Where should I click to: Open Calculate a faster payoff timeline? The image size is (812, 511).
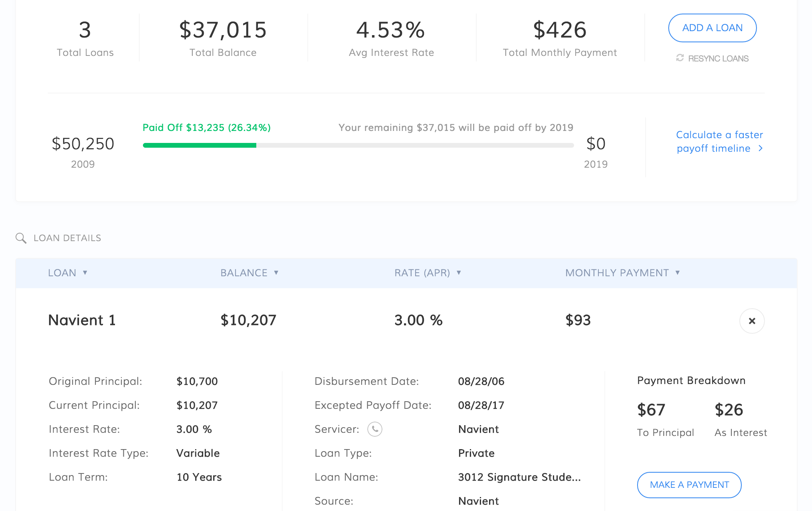point(719,141)
